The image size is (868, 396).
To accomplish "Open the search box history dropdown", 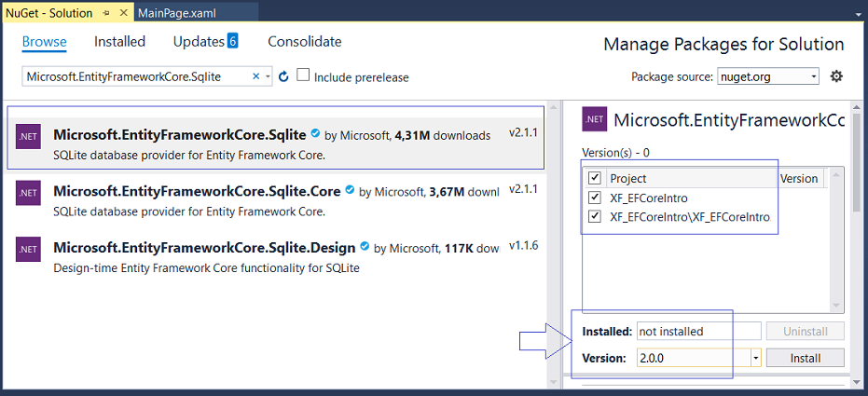I will 268,77.
